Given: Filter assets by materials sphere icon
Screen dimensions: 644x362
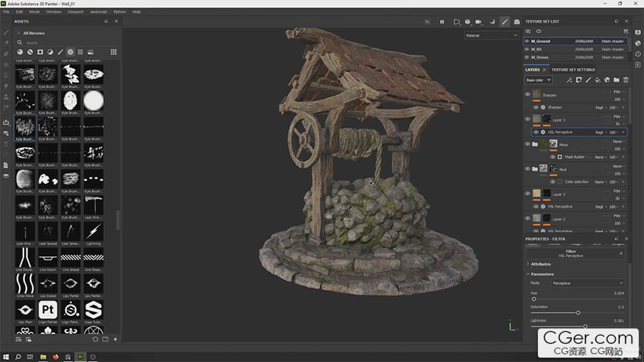Looking at the screenshot, I should [x=20, y=52].
